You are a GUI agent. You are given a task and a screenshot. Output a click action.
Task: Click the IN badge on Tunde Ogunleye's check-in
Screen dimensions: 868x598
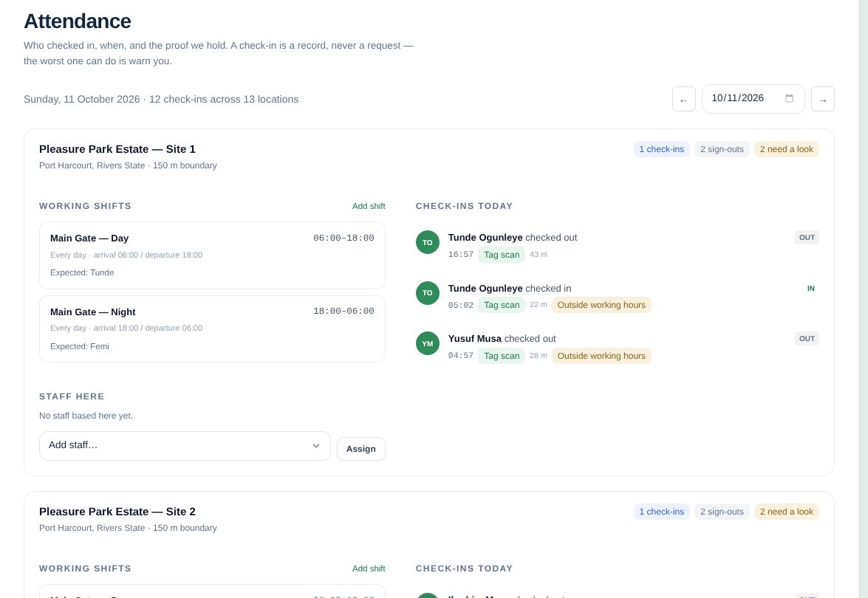point(810,288)
